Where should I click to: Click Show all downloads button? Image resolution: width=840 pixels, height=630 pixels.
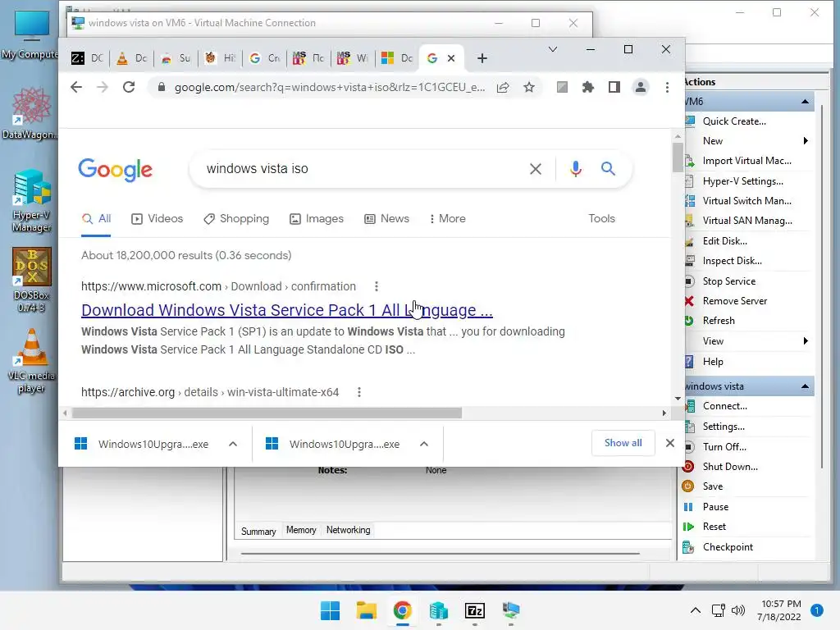pos(623,443)
